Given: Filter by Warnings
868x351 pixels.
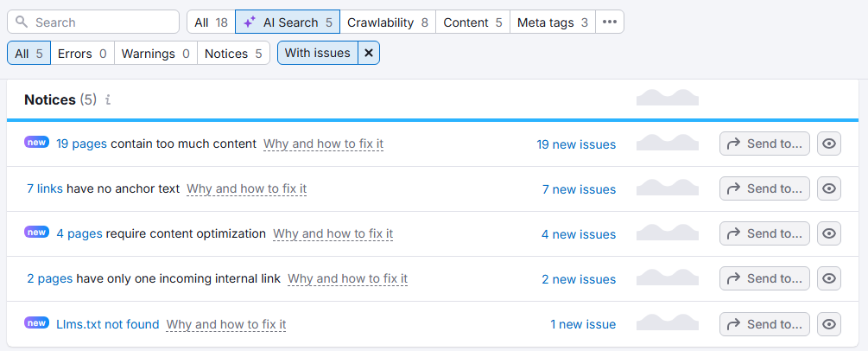Looking at the screenshot, I should (x=155, y=54).
